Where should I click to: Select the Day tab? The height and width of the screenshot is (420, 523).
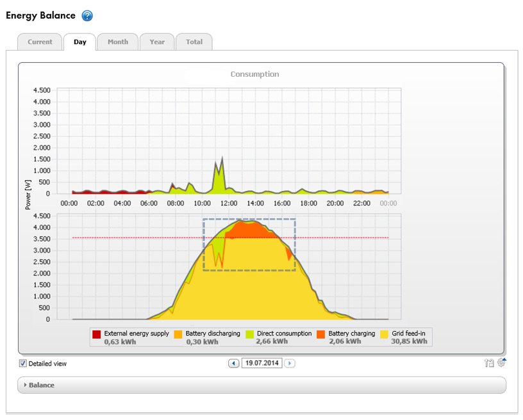pos(79,42)
